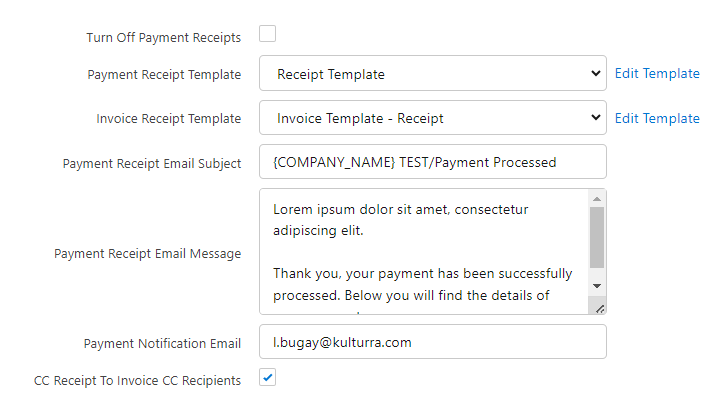Click the Payment Receipt Email Subject label

[x=152, y=163]
